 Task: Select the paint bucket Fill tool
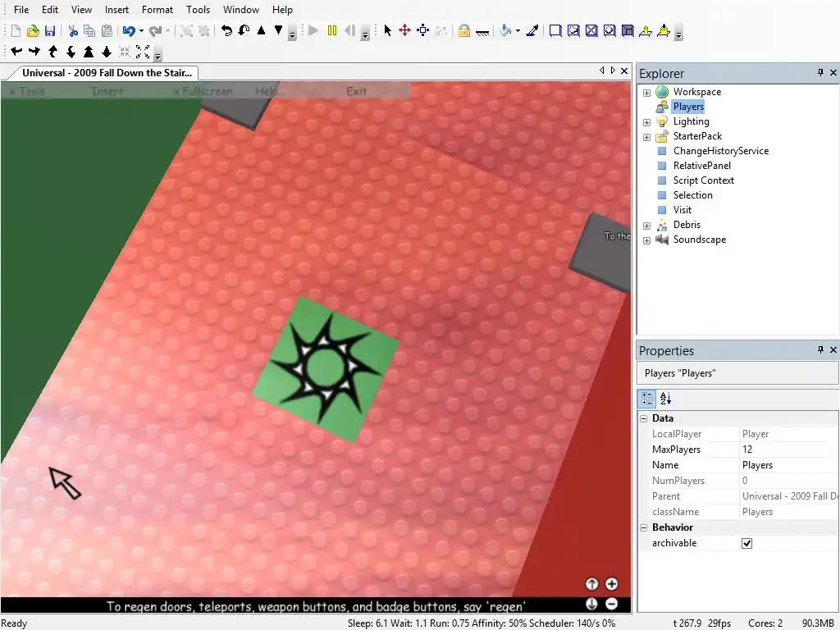[505, 30]
